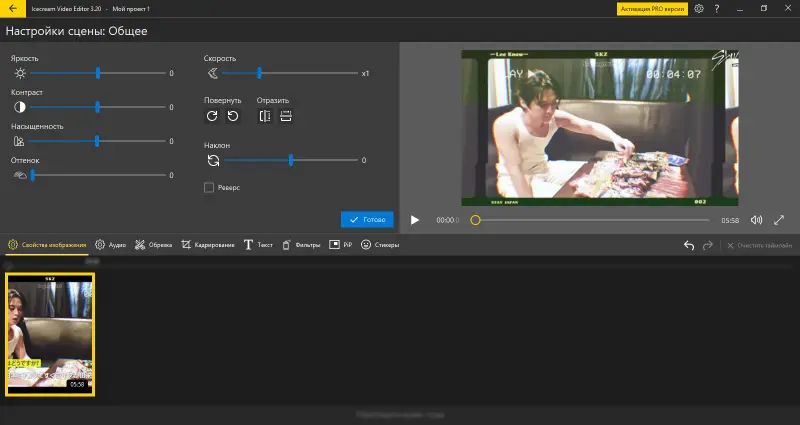800x425 pixels.
Task: Select the video clip thumbnail in timeline
Action: tap(50, 332)
